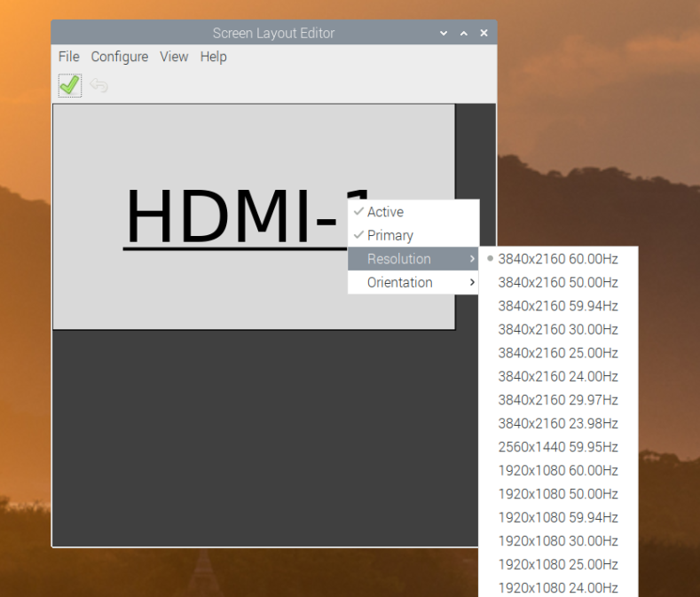Select 3840x2160 60.00Hz resolution

click(x=557, y=259)
